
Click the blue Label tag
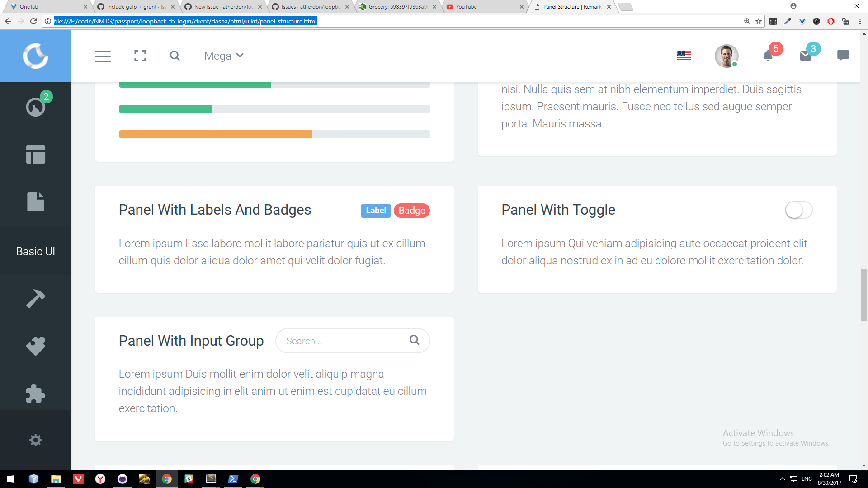point(376,211)
